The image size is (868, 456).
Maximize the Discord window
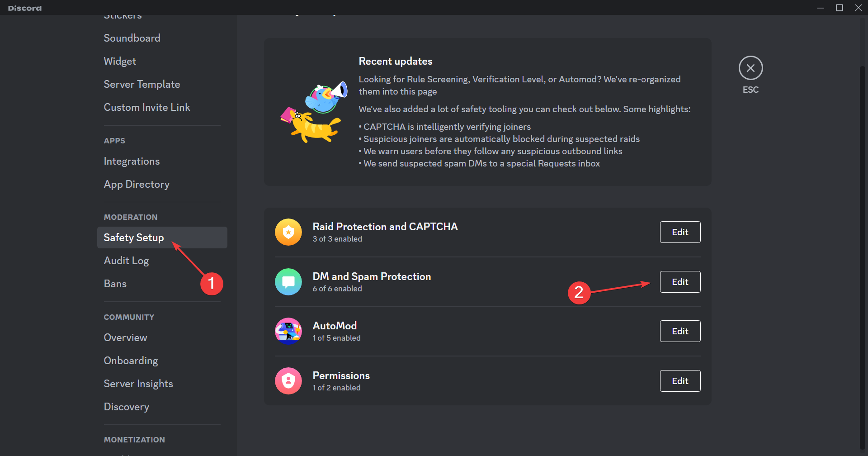(840, 8)
